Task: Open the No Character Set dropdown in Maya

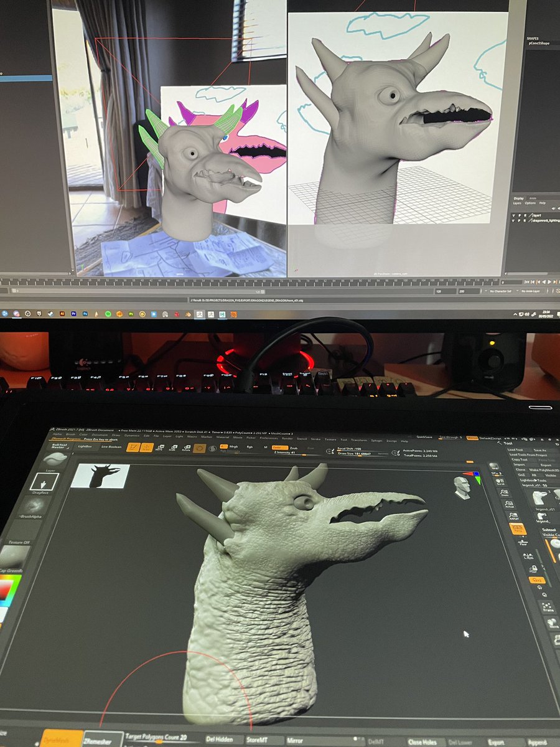Action: pyautogui.click(x=501, y=291)
